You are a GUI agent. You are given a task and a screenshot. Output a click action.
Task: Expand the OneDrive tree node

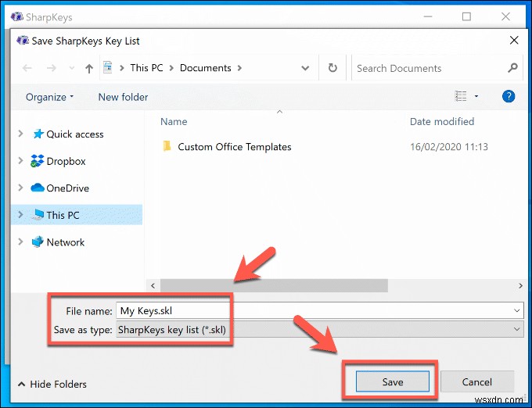(x=20, y=188)
